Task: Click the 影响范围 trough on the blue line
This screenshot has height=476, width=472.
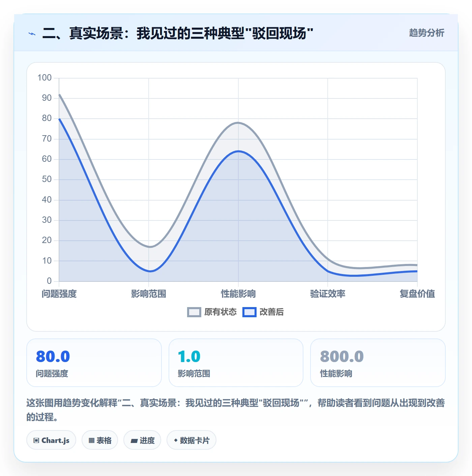Action: (150, 271)
